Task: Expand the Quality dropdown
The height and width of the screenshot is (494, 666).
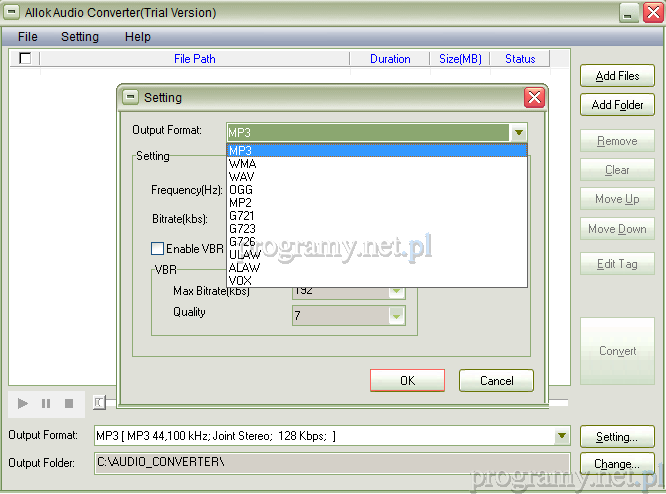Action: tap(396, 315)
